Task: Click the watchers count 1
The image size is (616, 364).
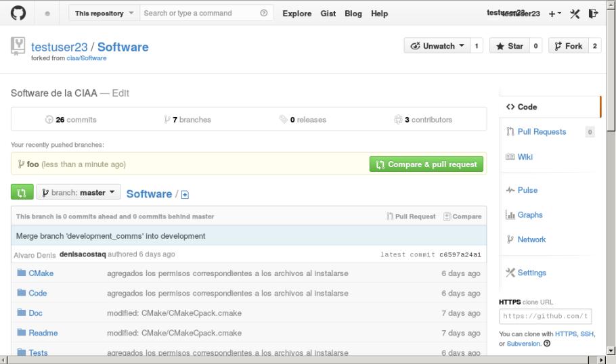Action: pos(477,46)
